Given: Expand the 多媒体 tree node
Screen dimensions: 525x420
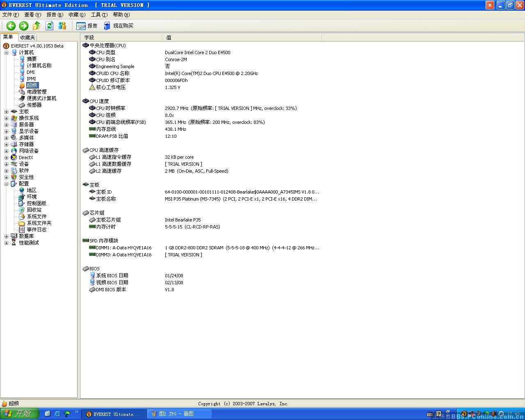Looking at the screenshot, I should pyautogui.click(x=6, y=138).
